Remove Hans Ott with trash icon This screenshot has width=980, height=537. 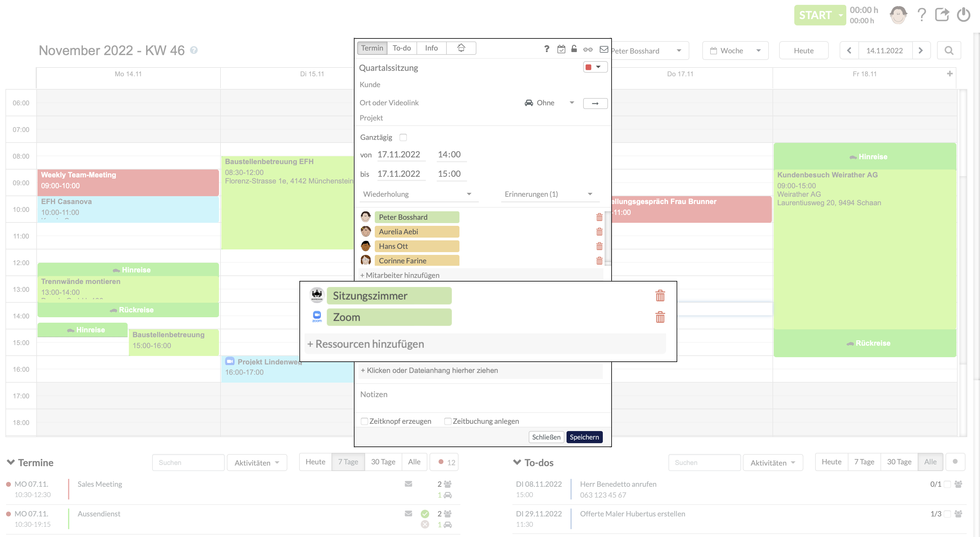(599, 246)
